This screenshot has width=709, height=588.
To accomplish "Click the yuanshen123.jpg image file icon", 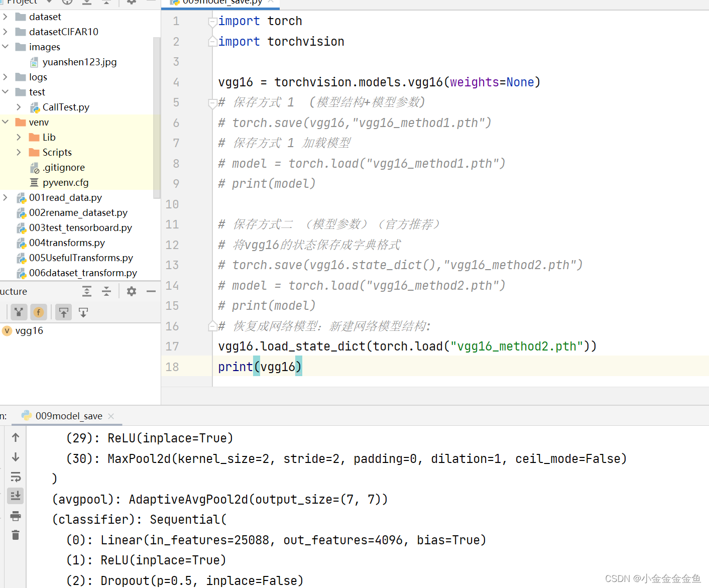I will click(34, 62).
